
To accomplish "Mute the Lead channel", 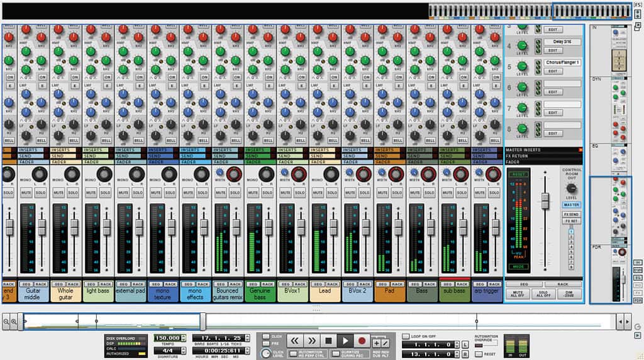I will click(x=318, y=193).
